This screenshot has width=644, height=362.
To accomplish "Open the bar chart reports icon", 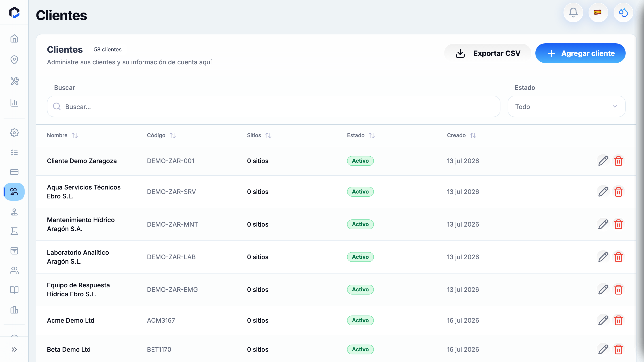I will click(14, 102).
